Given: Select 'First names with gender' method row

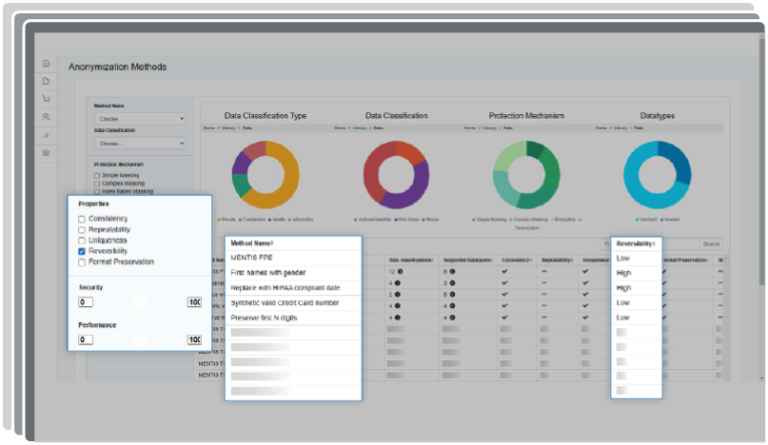Looking at the screenshot, I should pos(268,272).
